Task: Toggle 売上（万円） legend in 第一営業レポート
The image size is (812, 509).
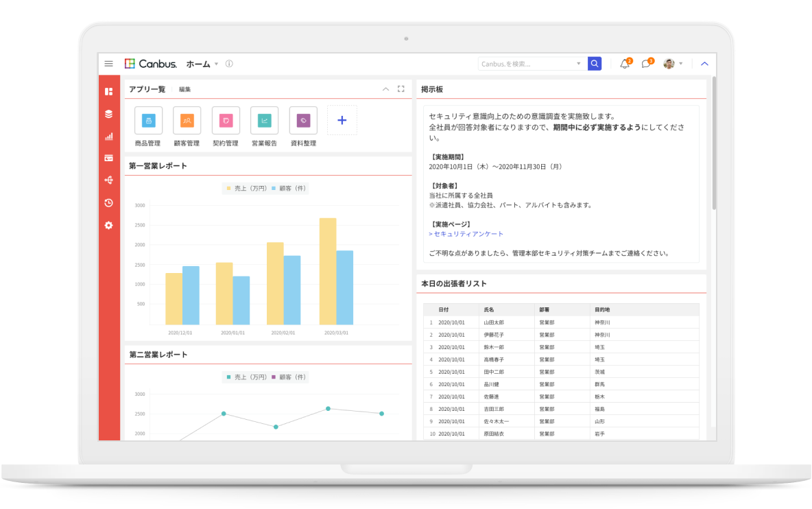Action: pos(246,188)
